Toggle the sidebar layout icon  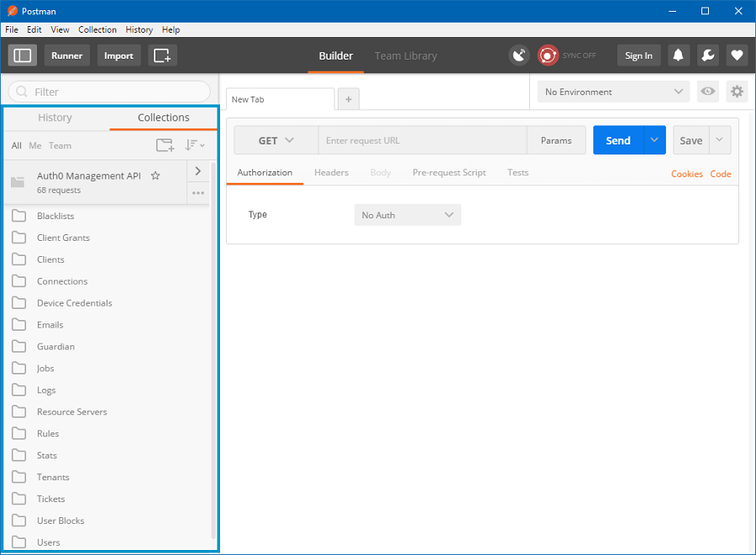coord(22,55)
